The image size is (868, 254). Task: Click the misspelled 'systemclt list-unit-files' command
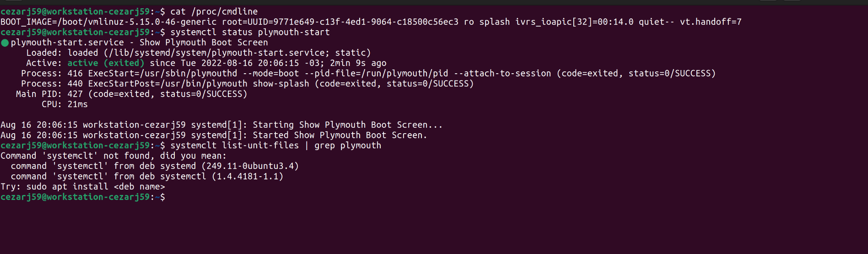point(235,146)
